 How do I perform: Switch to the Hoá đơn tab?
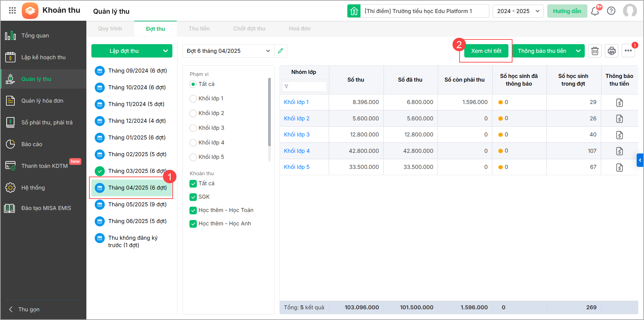(x=300, y=29)
